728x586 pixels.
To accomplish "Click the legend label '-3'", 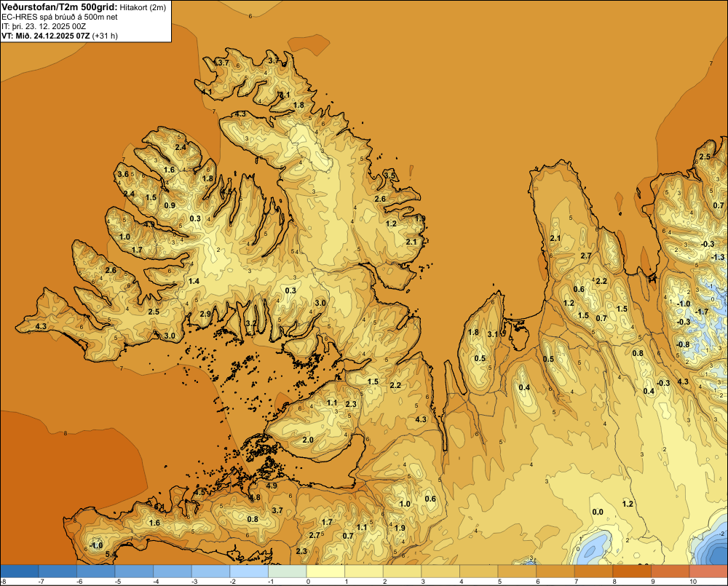I will [194, 582].
